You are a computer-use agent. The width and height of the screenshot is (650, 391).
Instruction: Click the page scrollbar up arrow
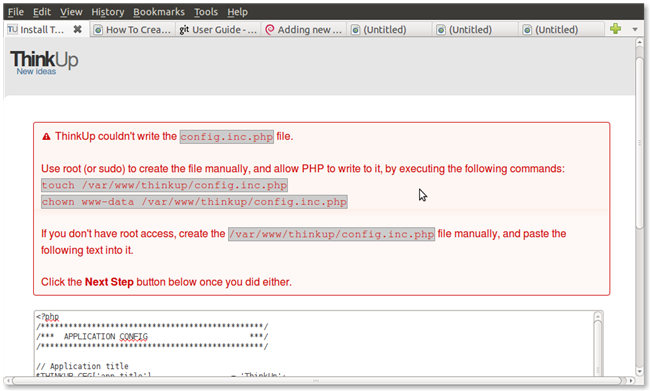tap(640, 43)
